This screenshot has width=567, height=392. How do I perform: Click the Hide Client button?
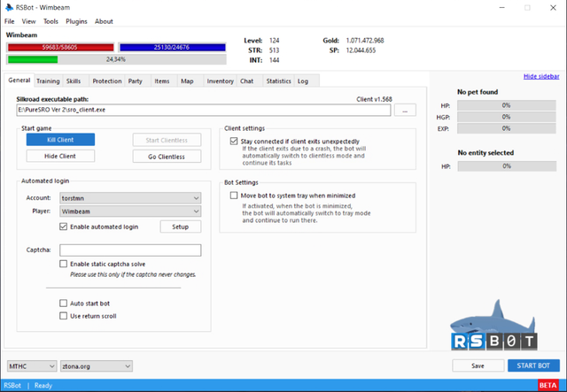pos(60,156)
